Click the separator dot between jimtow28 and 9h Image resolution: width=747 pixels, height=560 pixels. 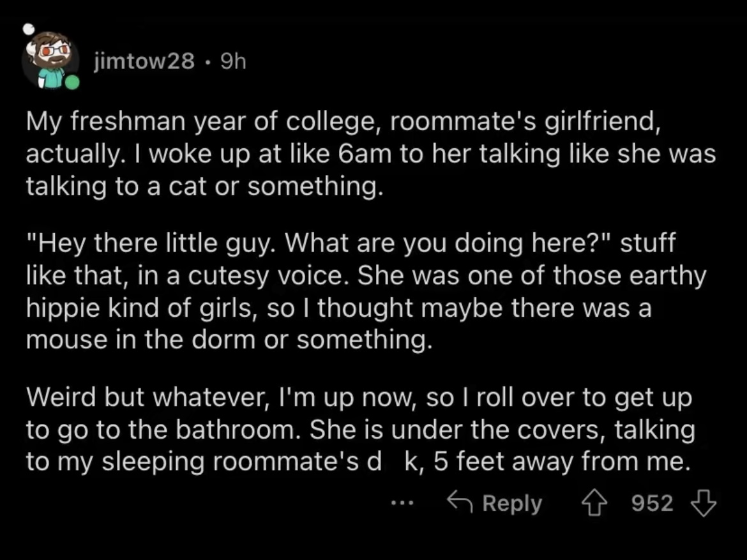207,62
